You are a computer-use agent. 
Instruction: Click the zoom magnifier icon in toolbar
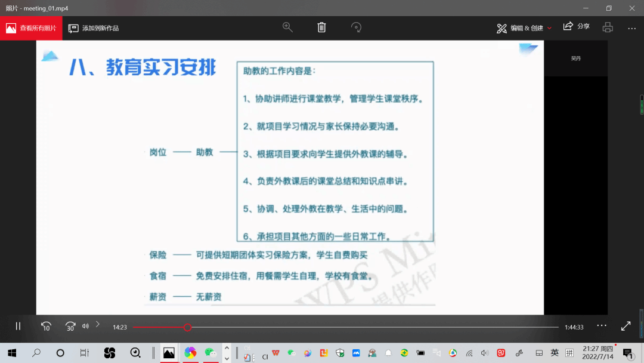[287, 27]
